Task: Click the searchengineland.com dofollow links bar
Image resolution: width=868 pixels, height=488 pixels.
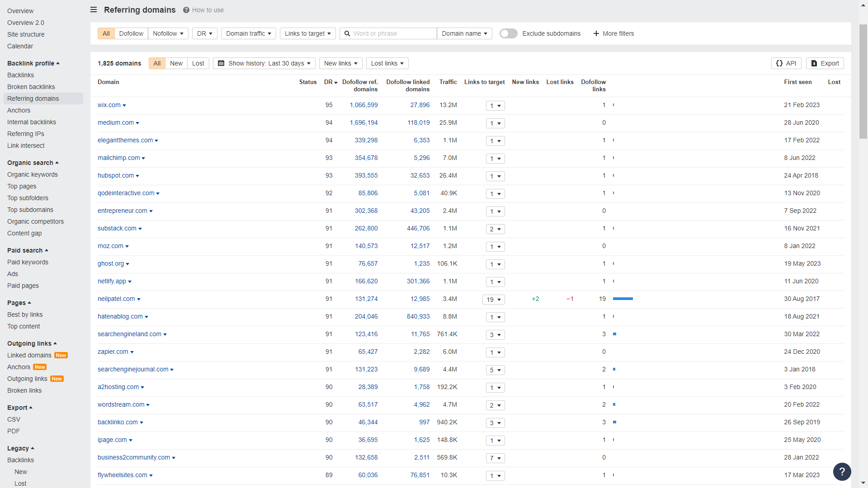Action: click(615, 334)
